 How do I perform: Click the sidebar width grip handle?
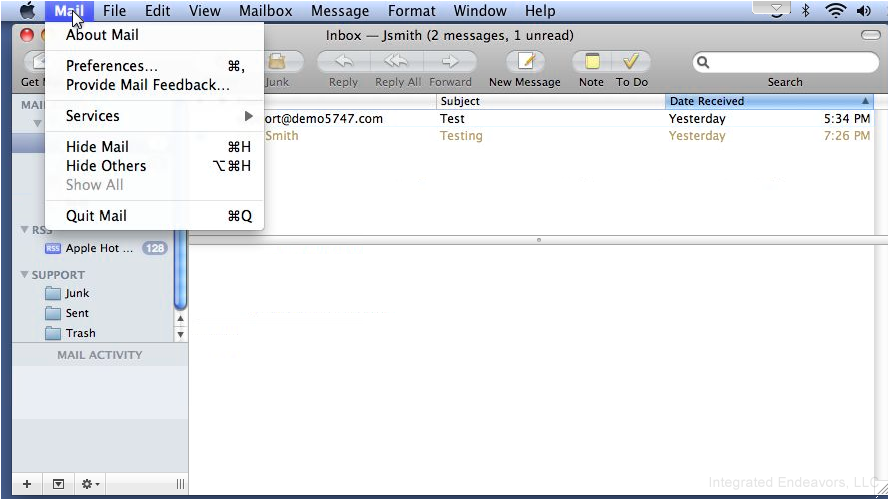pyautogui.click(x=180, y=484)
